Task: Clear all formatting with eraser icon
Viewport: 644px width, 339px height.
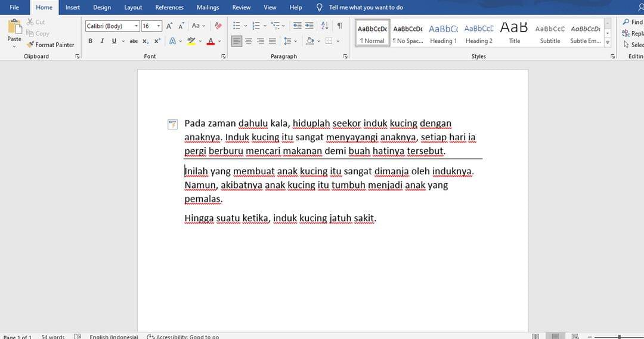Action: pos(218,26)
